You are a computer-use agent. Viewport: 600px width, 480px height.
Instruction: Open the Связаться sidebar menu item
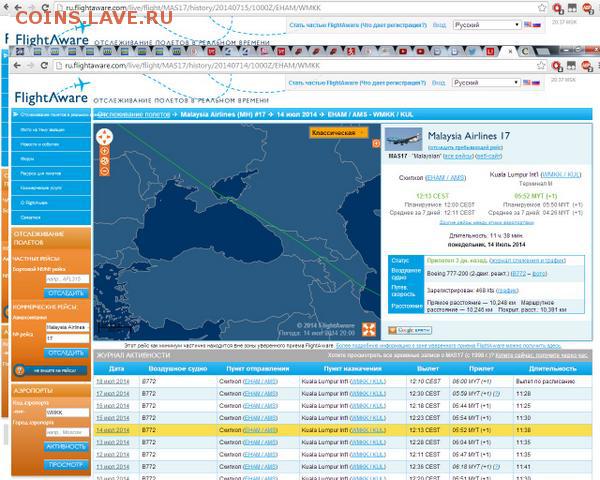pyautogui.click(x=51, y=217)
